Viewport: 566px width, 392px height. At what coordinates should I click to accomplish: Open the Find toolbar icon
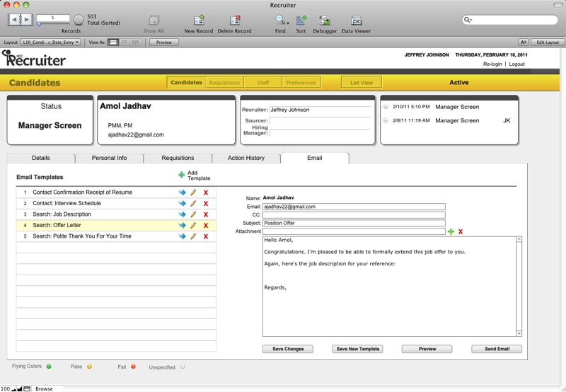coord(279,20)
